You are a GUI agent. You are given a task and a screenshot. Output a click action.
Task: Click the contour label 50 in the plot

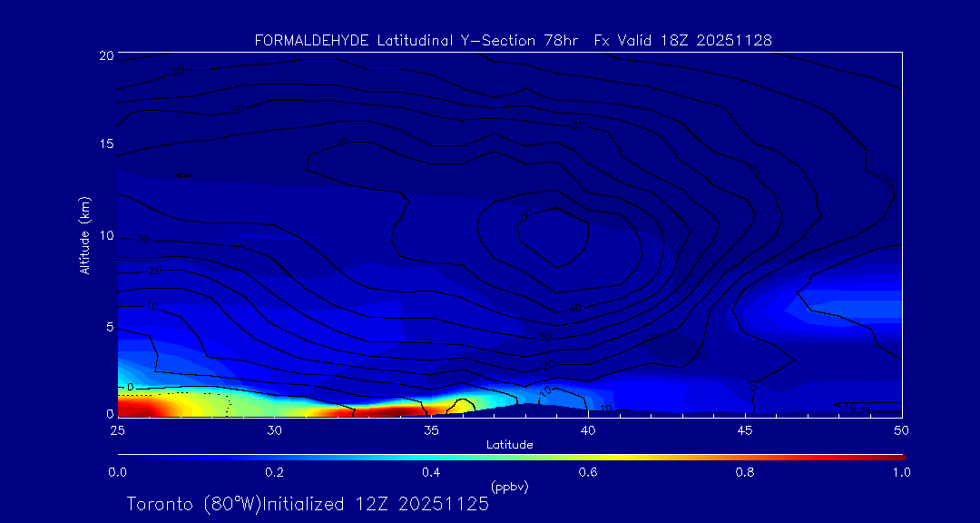[526, 215]
